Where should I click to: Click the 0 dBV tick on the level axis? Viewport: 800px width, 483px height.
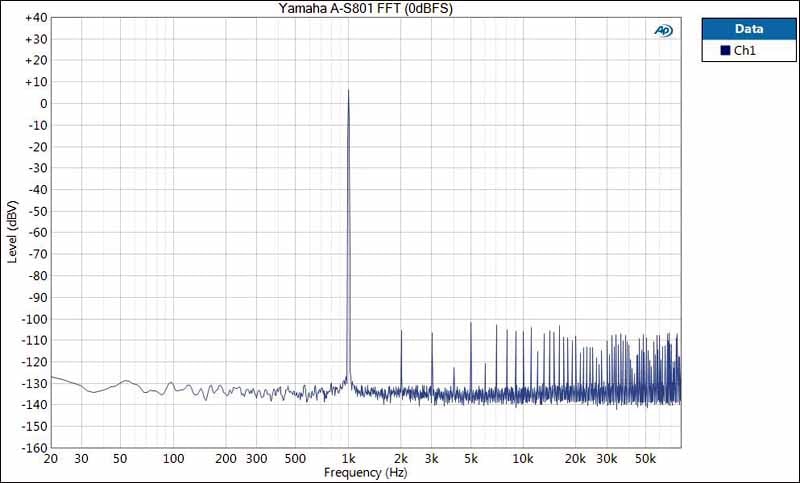[43, 104]
